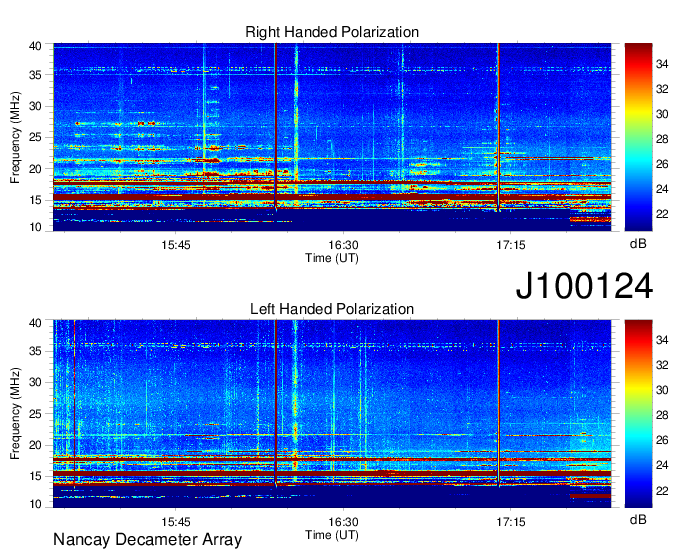Click the 22 dB label on Right Handed colorbar
Viewport: 680px width, 552px height.
pos(662,214)
